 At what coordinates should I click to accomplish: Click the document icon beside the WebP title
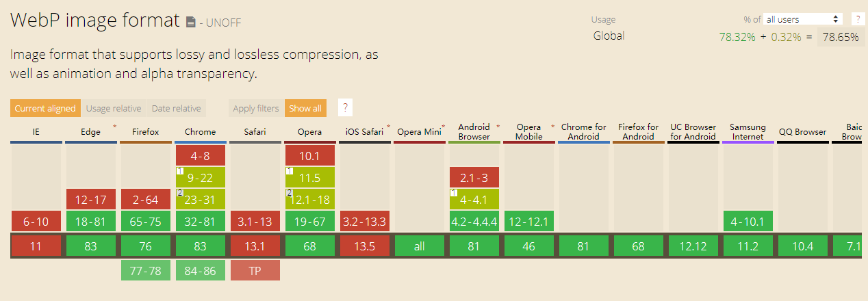(x=191, y=22)
